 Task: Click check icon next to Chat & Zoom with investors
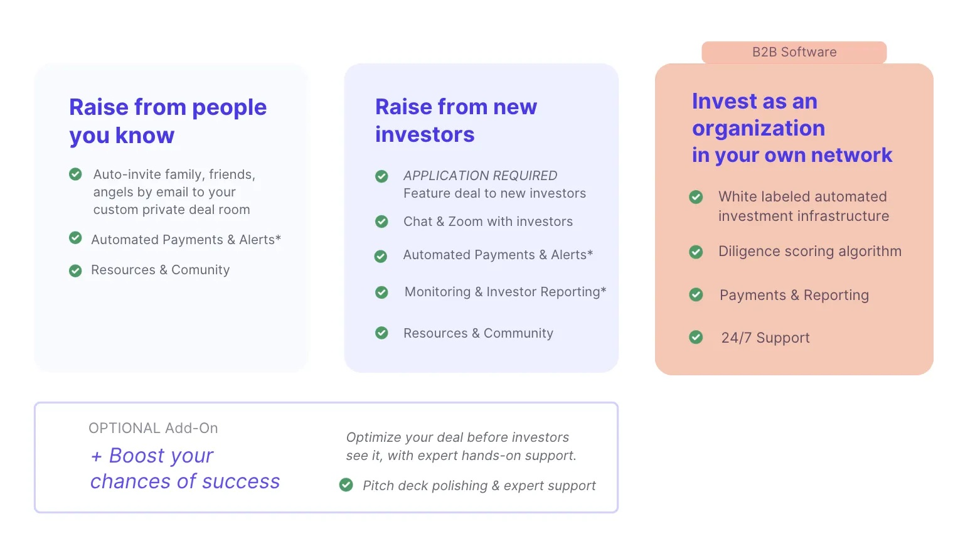381,222
